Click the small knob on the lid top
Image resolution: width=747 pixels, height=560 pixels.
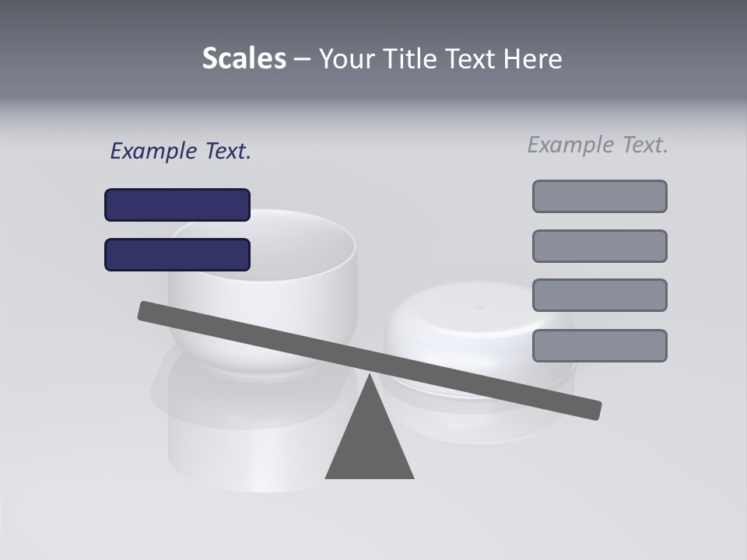[x=479, y=306]
